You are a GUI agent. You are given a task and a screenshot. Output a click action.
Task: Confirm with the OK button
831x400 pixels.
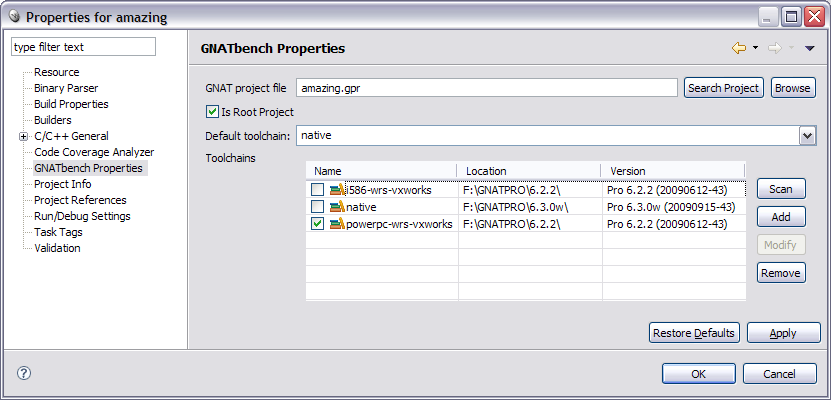[699, 374]
